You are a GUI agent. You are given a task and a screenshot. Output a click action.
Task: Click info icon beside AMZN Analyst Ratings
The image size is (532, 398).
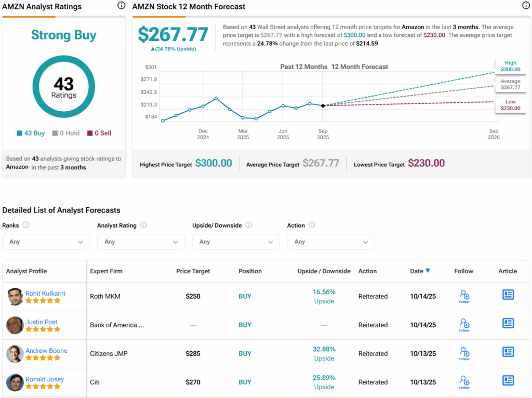tap(121, 6)
